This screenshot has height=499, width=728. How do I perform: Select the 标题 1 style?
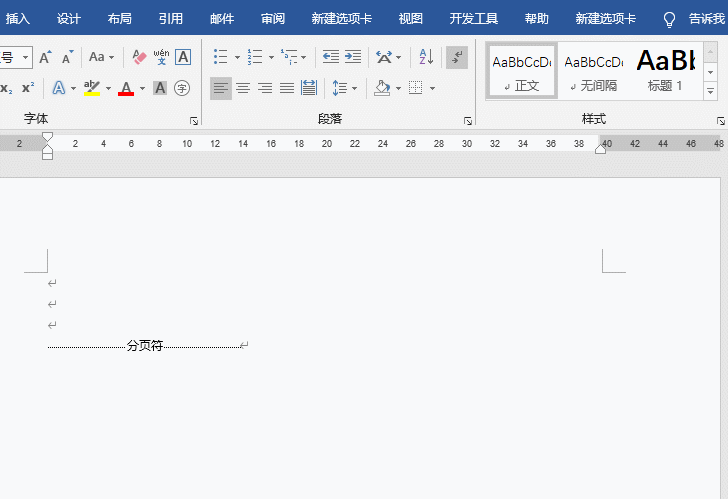click(x=666, y=71)
